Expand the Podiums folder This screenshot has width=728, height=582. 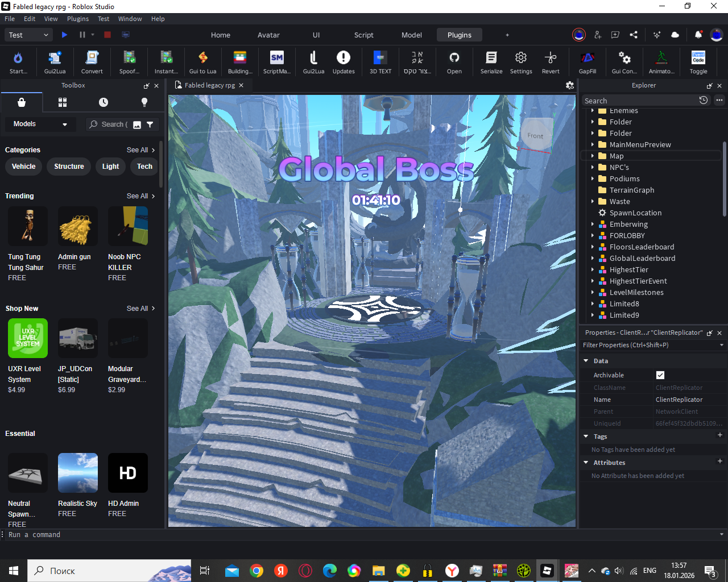[x=593, y=178]
